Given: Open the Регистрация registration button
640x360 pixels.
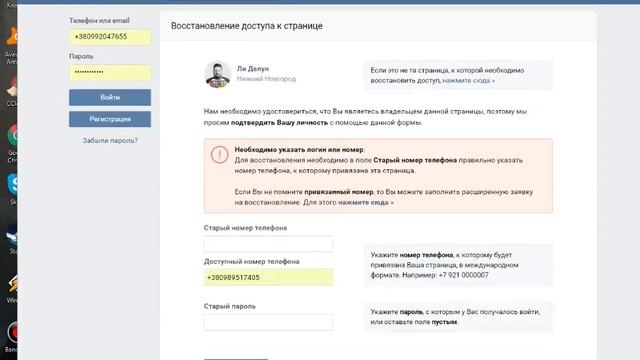Looking at the screenshot, I should [110, 119].
